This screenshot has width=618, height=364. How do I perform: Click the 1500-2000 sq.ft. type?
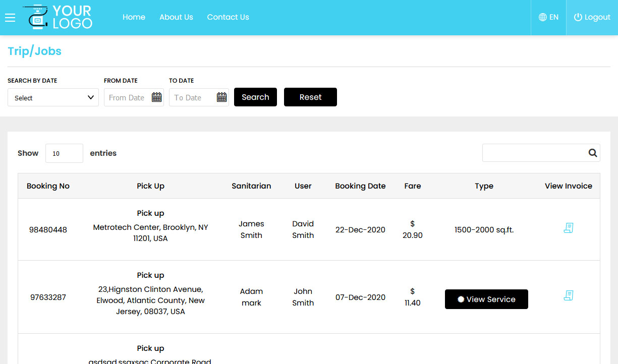(484, 230)
